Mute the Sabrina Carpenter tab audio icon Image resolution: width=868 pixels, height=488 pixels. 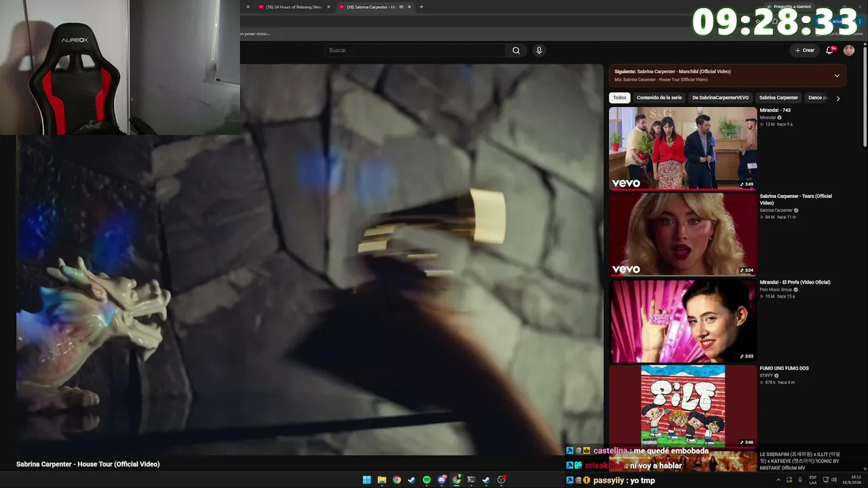(x=401, y=7)
